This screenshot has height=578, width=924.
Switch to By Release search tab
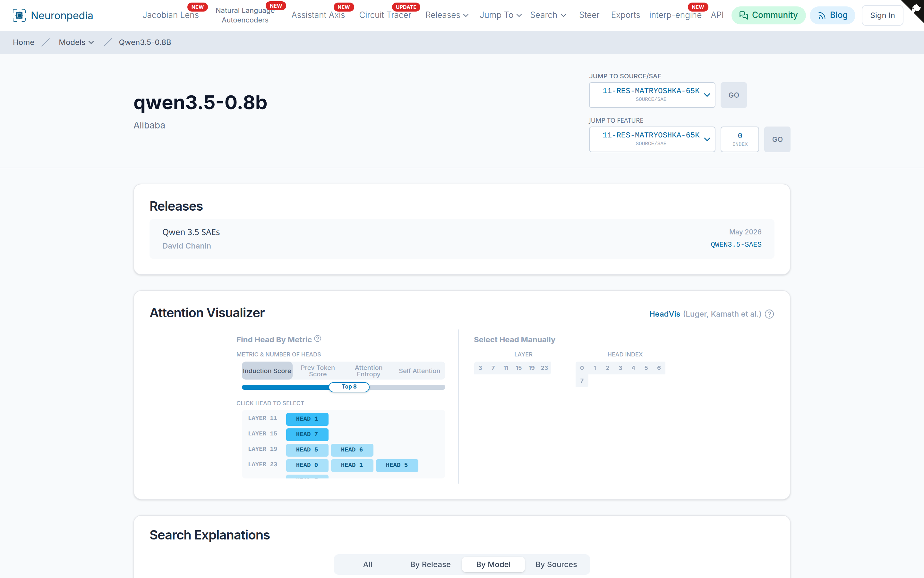click(x=430, y=564)
